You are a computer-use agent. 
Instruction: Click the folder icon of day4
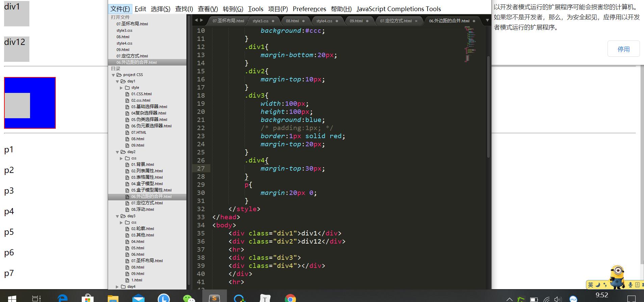click(x=123, y=286)
